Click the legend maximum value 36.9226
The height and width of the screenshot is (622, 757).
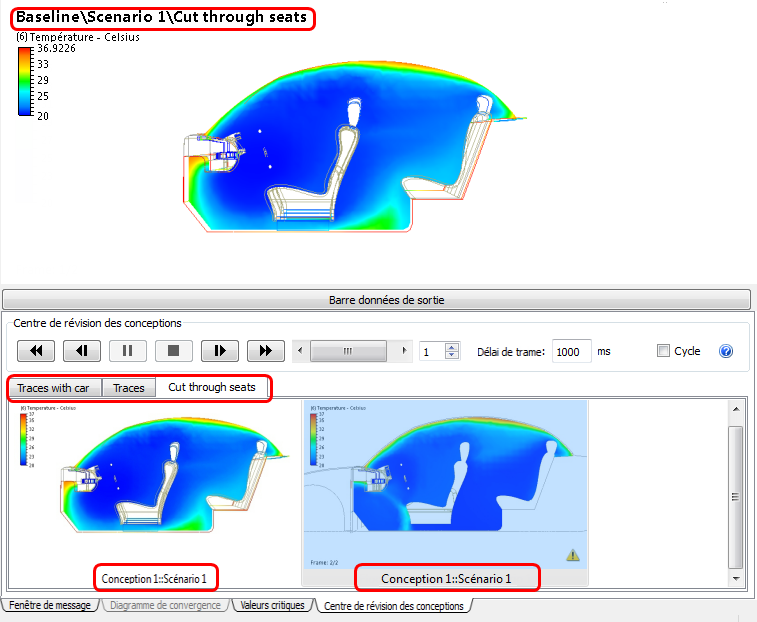[56, 48]
